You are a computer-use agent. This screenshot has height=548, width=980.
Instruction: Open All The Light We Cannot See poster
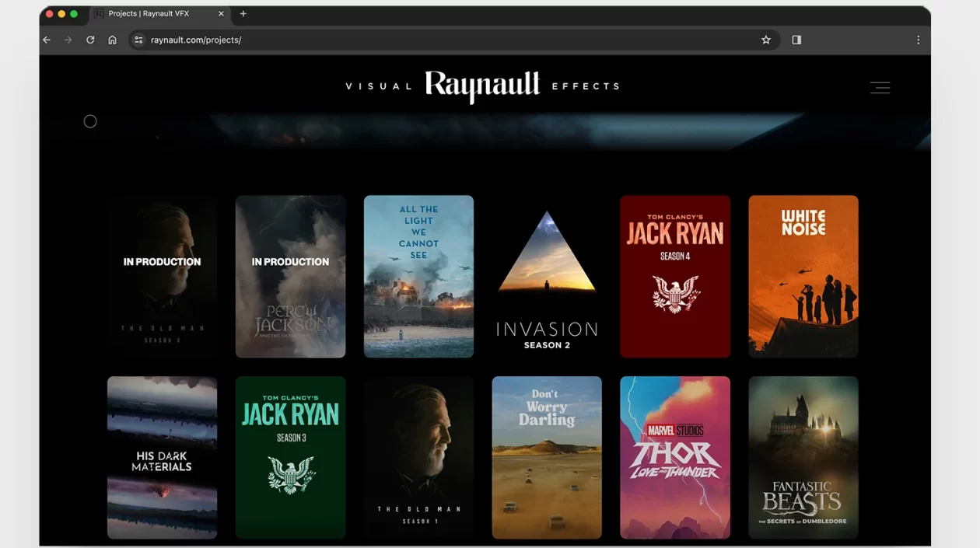[418, 276]
